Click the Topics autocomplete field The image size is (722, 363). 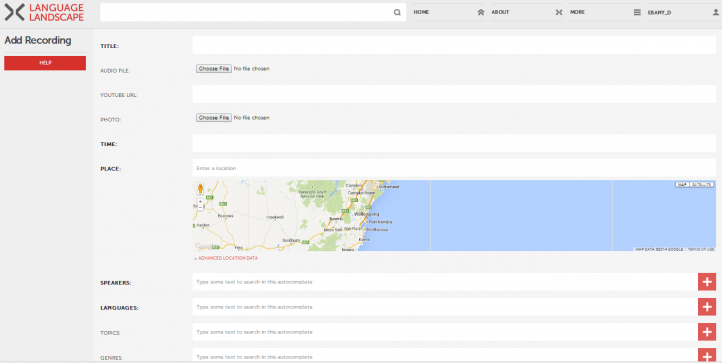click(445, 332)
